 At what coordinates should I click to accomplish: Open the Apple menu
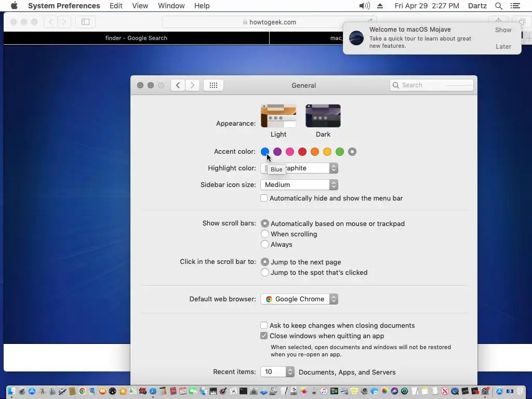pyautogui.click(x=14, y=6)
